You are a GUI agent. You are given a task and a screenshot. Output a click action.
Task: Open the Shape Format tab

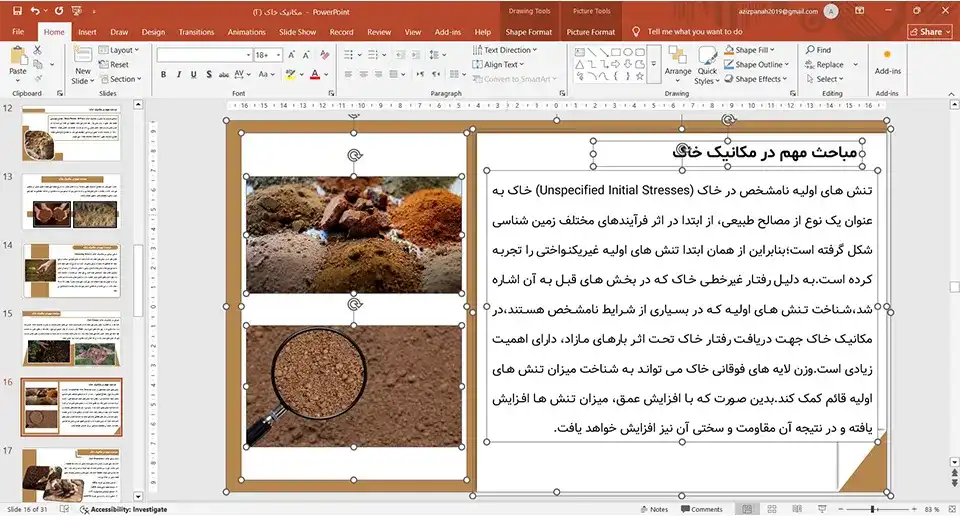[x=528, y=32]
